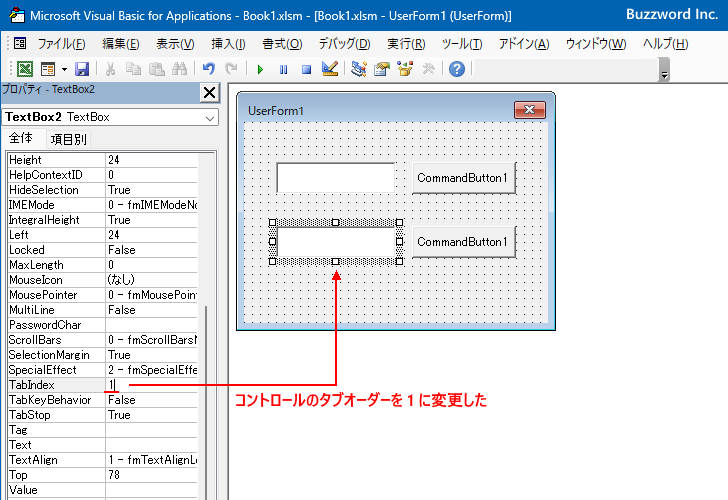Toggle Design Mode icon in toolbar
Viewport: 728px width, 500px height.
pos(330,69)
